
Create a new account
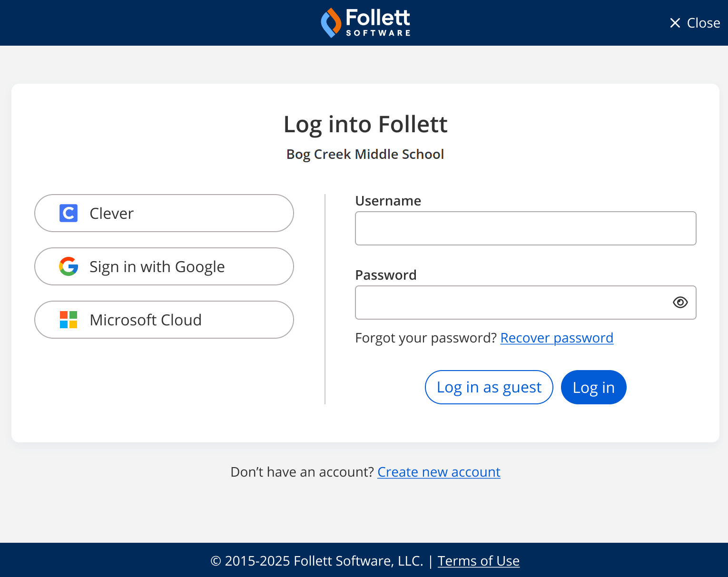[439, 471]
